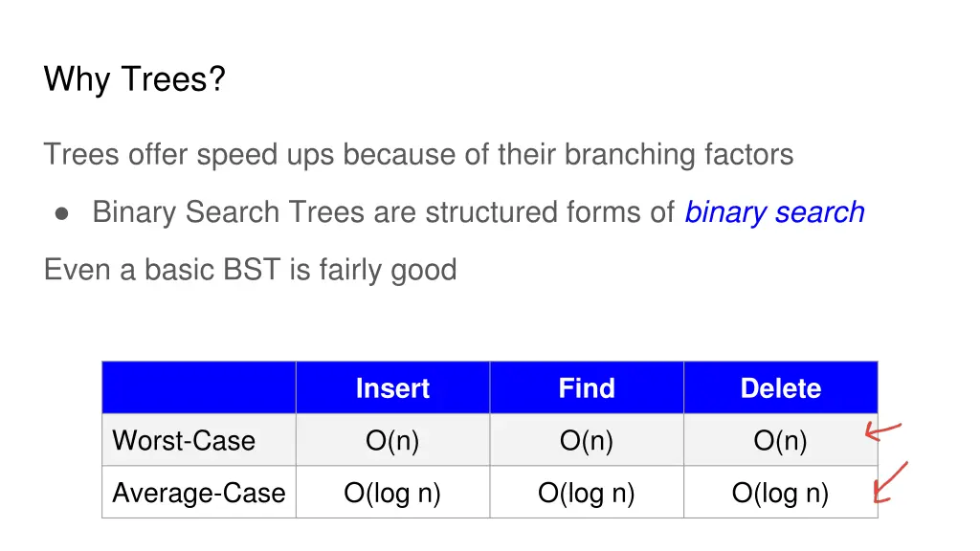Select the Delete column header
The height and width of the screenshot is (551, 980).
tap(780, 388)
